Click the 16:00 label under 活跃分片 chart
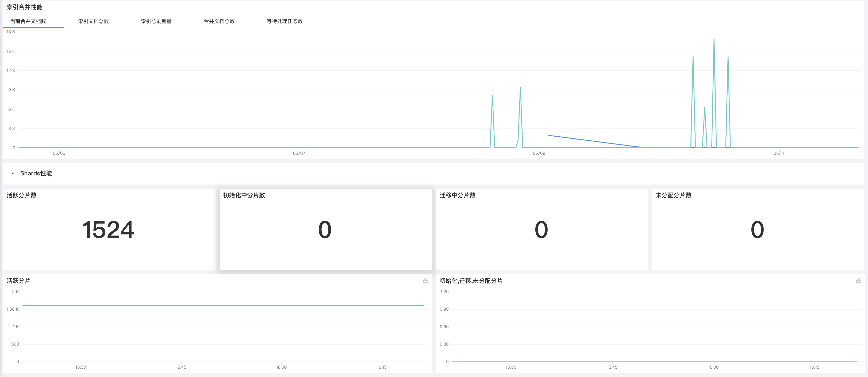This screenshot has height=377, width=868. (281, 367)
